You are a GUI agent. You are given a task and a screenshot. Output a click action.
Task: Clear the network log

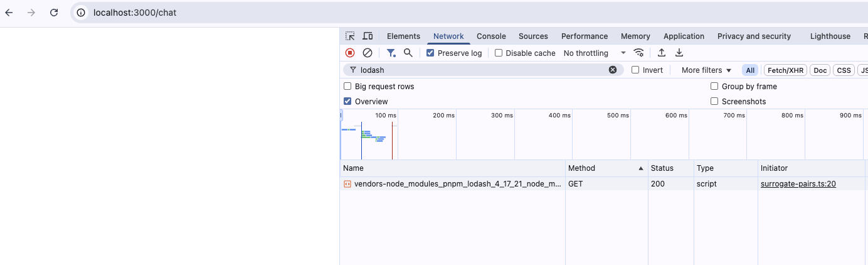tap(368, 53)
